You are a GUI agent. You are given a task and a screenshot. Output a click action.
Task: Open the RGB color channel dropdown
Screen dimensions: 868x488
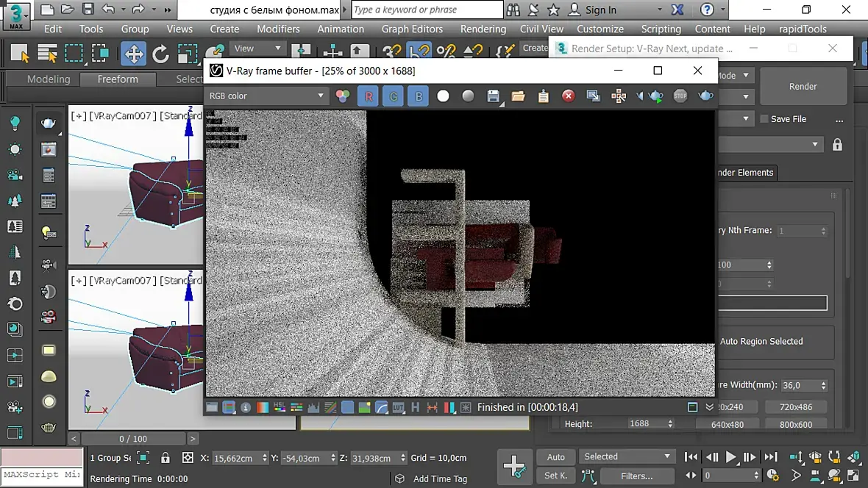coord(266,96)
